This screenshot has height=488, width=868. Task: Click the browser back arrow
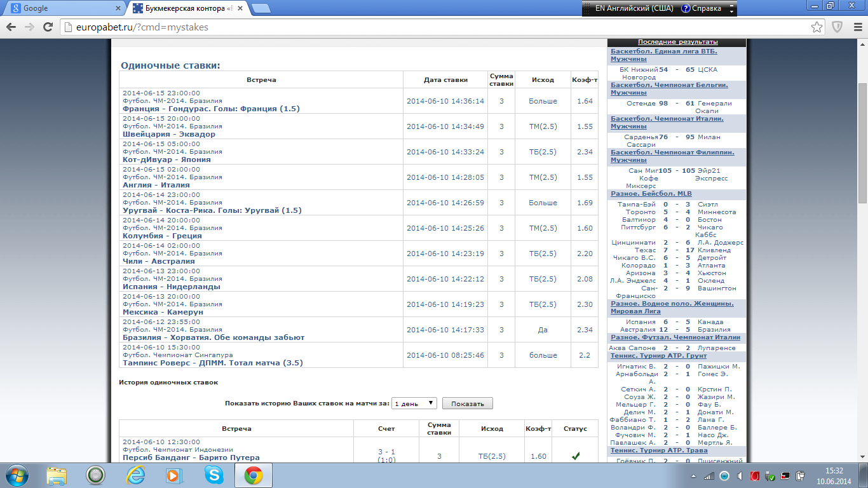[11, 27]
